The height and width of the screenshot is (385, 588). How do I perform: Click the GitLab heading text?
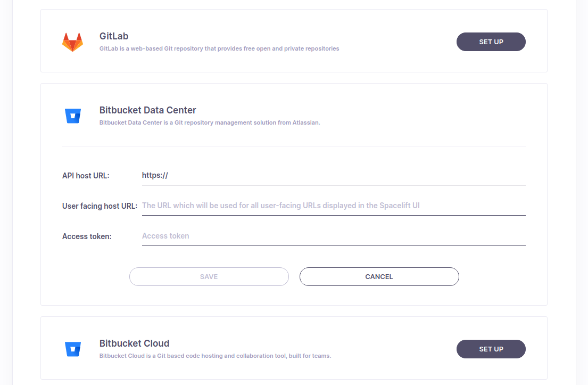pos(114,36)
